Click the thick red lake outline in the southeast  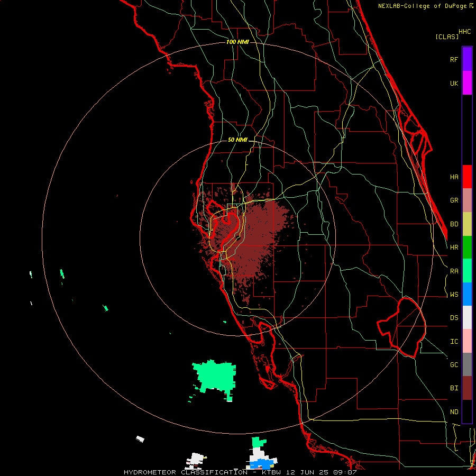coord(401,327)
